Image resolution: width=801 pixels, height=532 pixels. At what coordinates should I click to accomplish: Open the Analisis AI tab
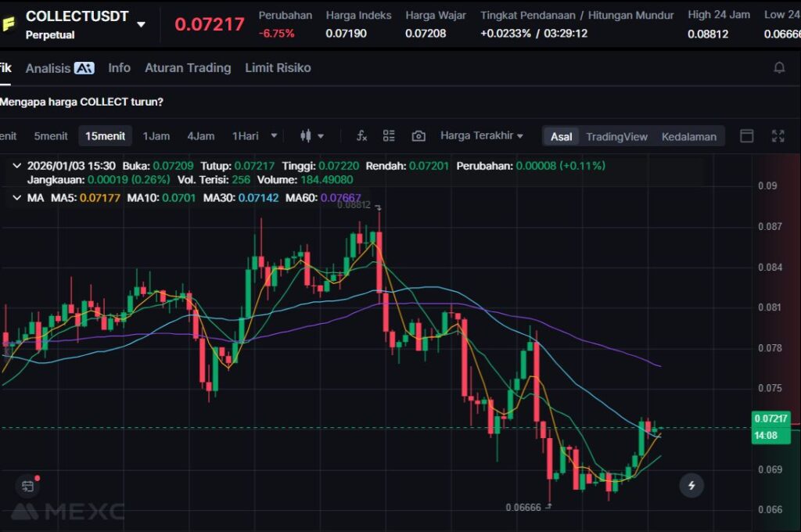pos(59,68)
